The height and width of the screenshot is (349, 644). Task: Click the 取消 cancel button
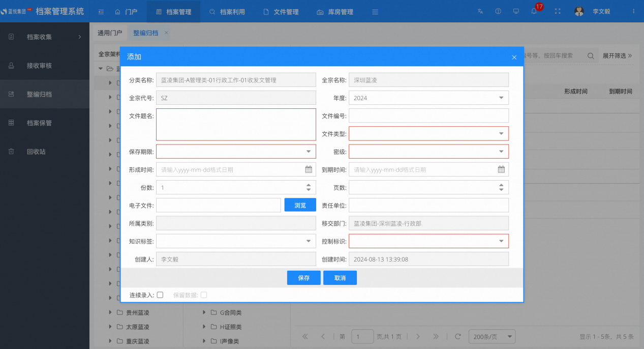point(340,278)
